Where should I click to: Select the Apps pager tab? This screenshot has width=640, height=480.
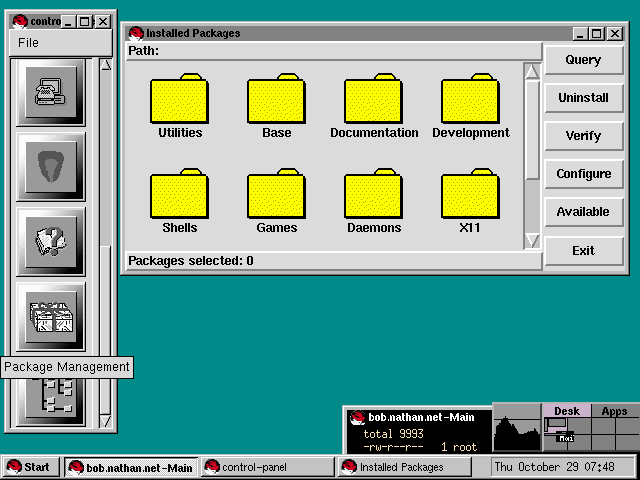tap(614, 411)
